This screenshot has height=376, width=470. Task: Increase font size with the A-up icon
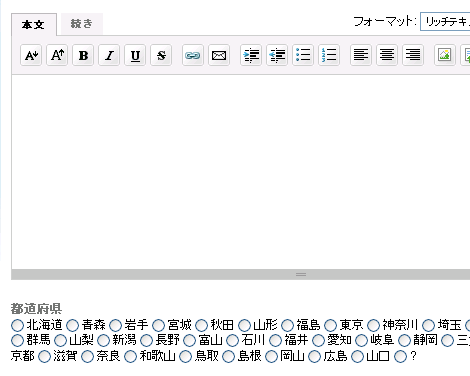57,55
